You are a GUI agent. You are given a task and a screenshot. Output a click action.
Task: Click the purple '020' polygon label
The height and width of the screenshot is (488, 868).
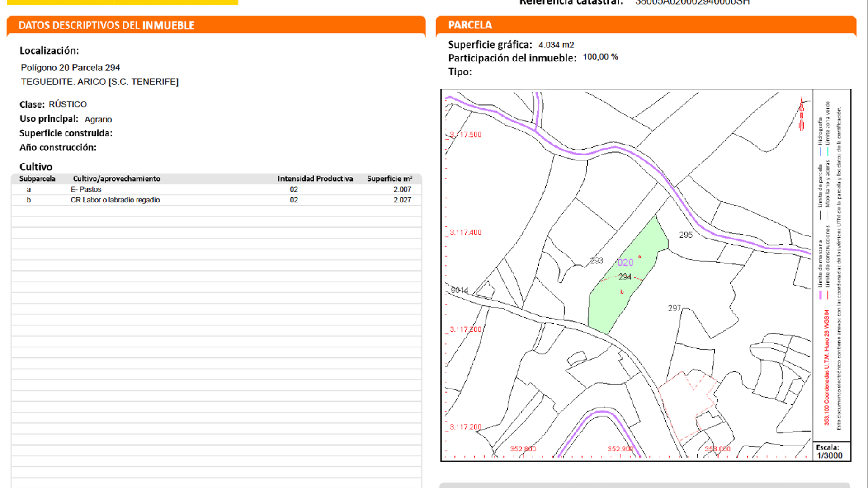click(625, 263)
